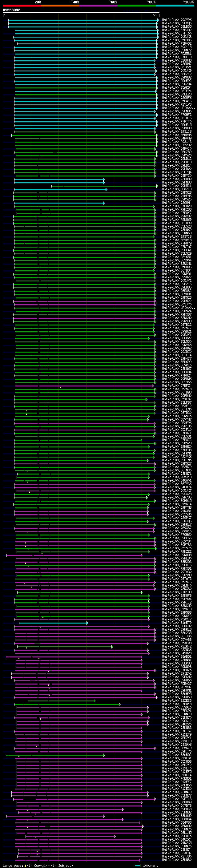Select label UniRef100_C0PTL3
Viewport: 197px width, 868px height.
click(x=177, y=799)
